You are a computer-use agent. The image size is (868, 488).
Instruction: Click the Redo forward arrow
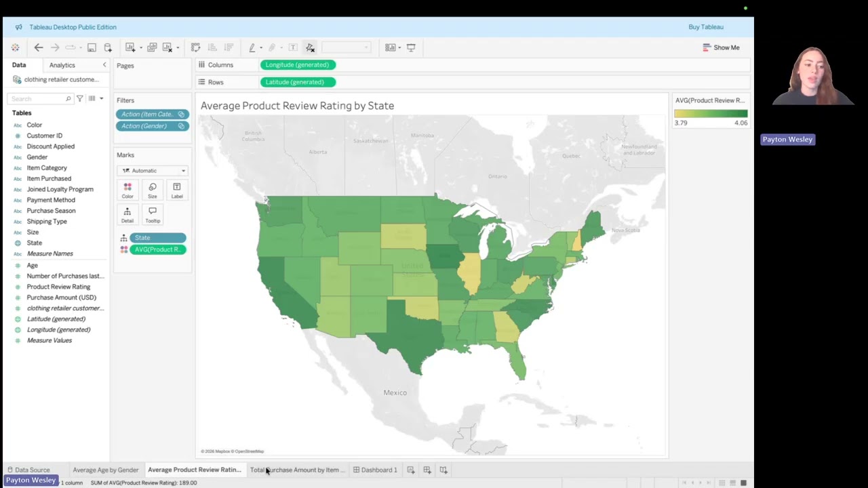coord(54,47)
